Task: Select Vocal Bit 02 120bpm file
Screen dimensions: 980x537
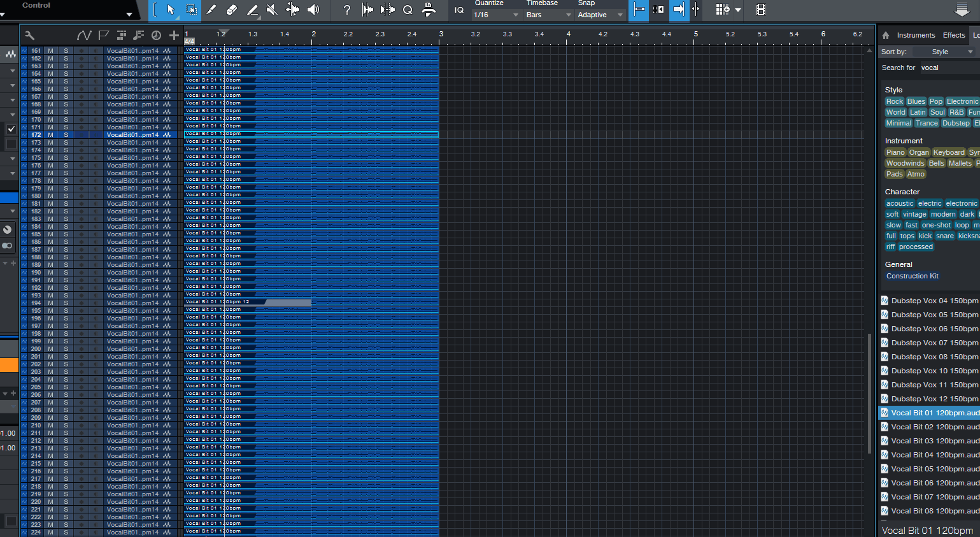Action: 930,427
